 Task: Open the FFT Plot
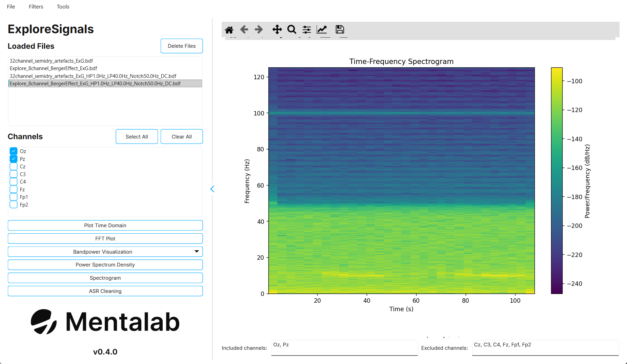(105, 239)
